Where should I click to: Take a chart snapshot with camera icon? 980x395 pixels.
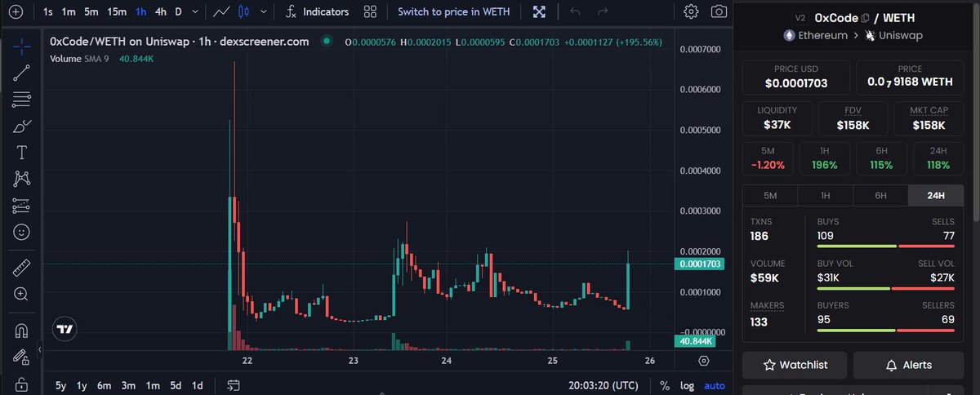click(719, 11)
